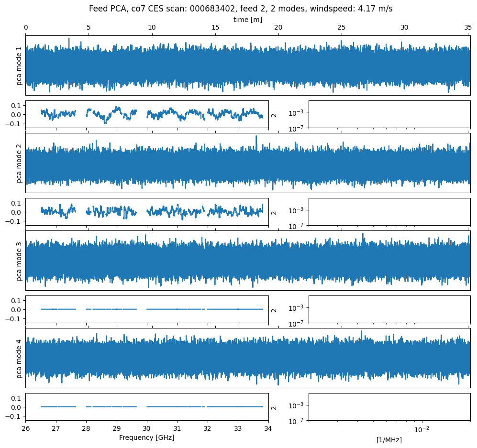Click the 5 tick on the time axis
This screenshot has height=448, width=477.
click(x=89, y=28)
